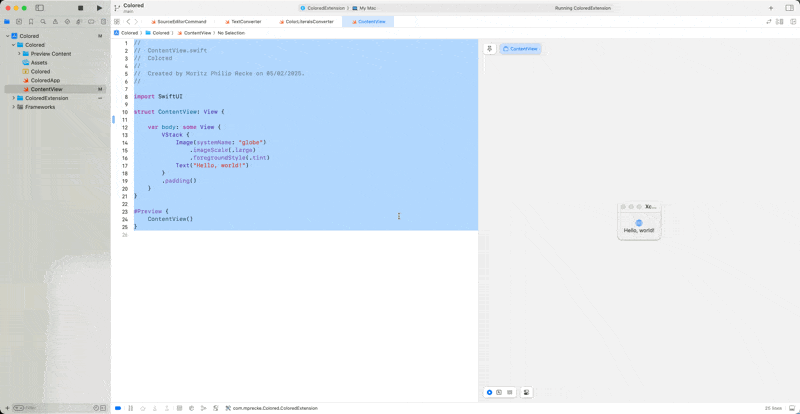Run the project with the play button
The image size is (800, 414).
(x=99, y=8)
